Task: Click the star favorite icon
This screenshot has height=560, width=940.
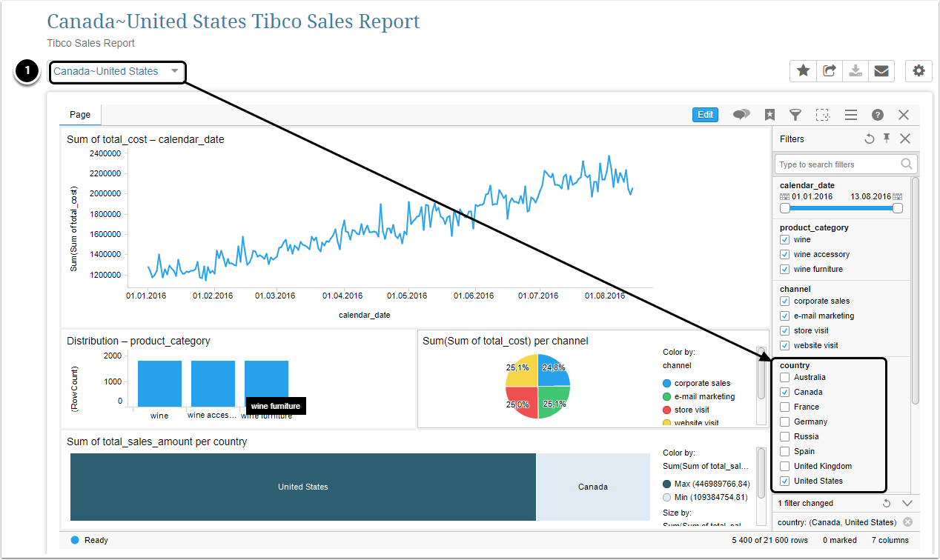Action: pyautogui.click(x=803, y=71)
